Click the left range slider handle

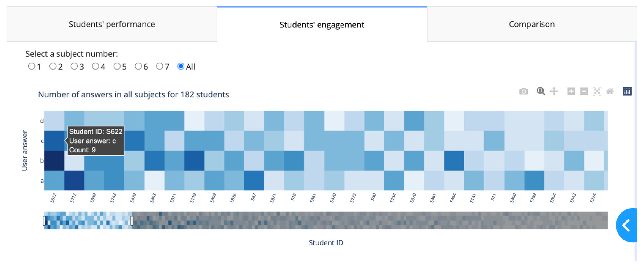point(44,220)
